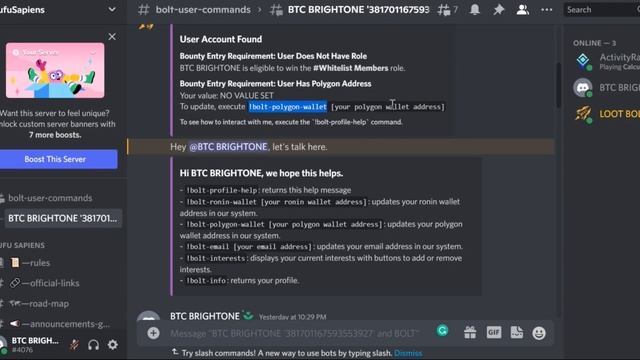The image size is (640, 360).
Task: Click the Search field
Action: pyautogui.click(x=601, y=9)
